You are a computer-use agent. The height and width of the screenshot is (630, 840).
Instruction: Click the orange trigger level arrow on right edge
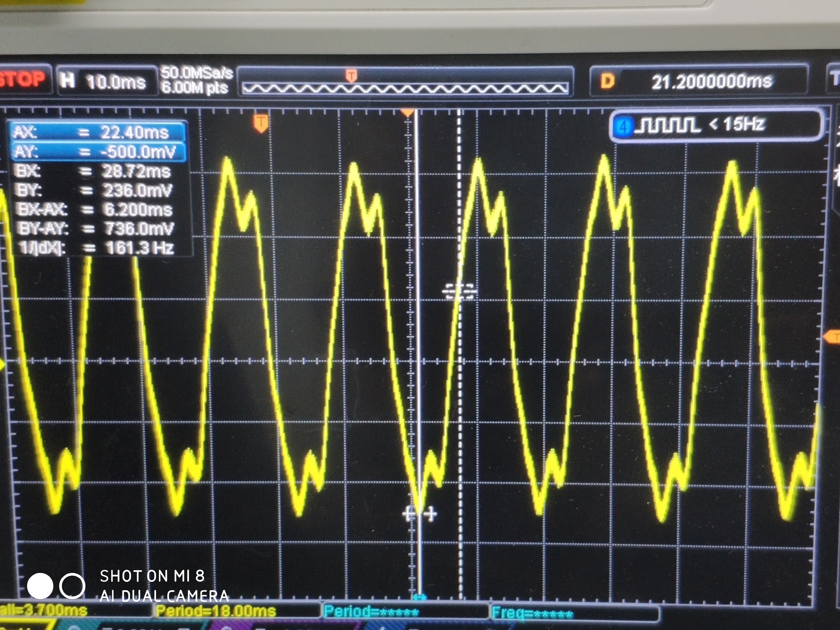(x=832, y=336)
